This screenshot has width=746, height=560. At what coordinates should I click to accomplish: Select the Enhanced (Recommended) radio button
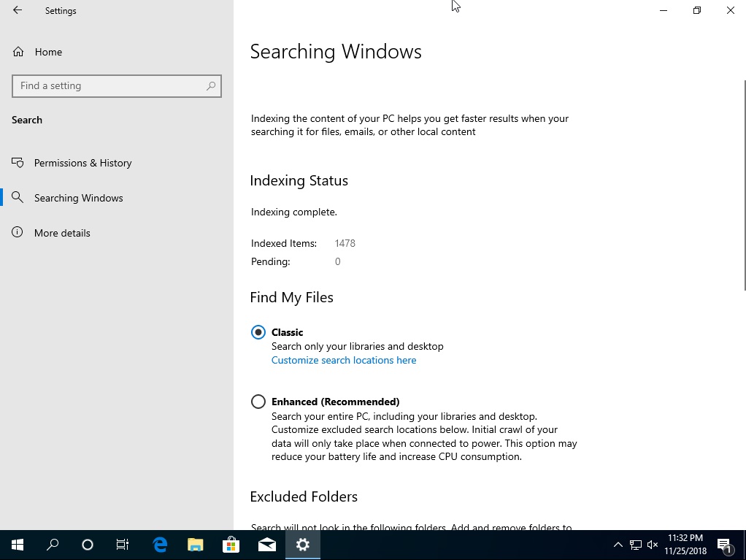(258, 402)
